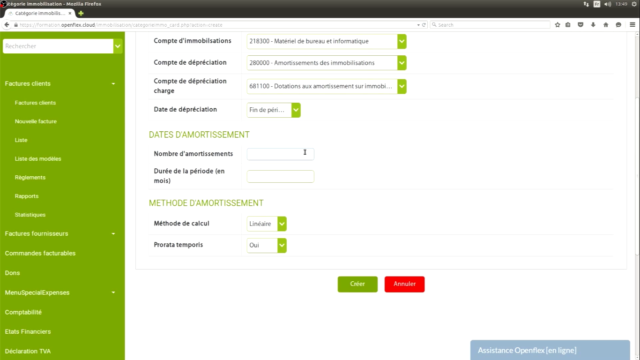Open Firefox hamburger menu

(x=632, y=25)
